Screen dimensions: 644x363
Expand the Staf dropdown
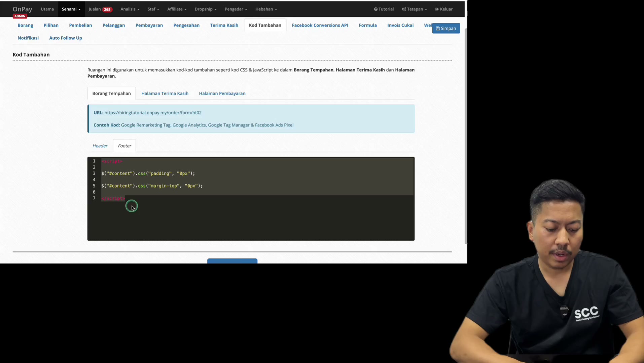(153, 9)
